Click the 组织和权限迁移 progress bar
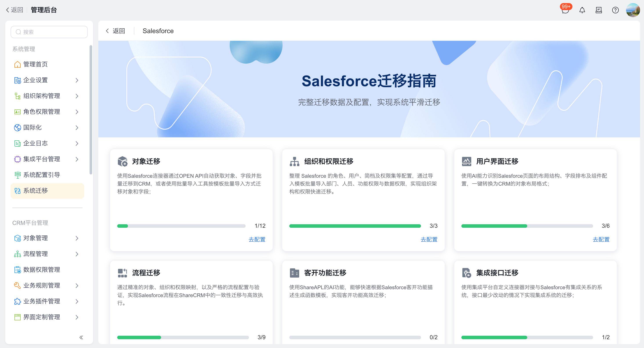The height and width of the screenshot is (348, 644). tap(355, 226)
